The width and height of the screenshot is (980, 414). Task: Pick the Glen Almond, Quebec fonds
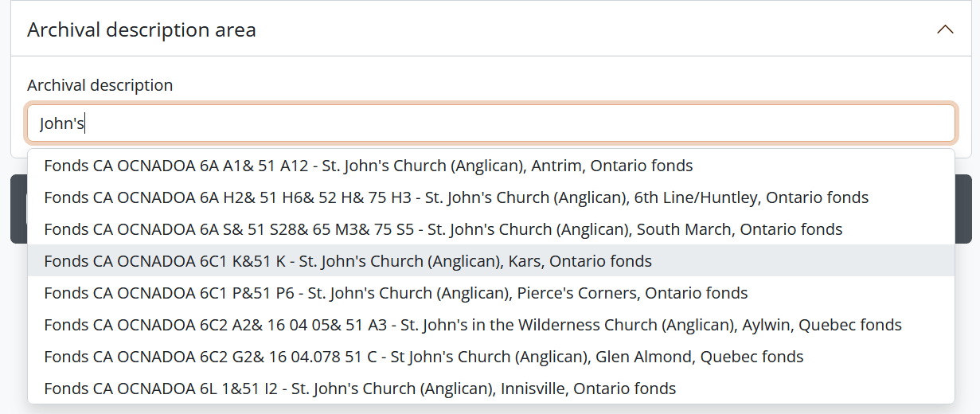[424, 357]
